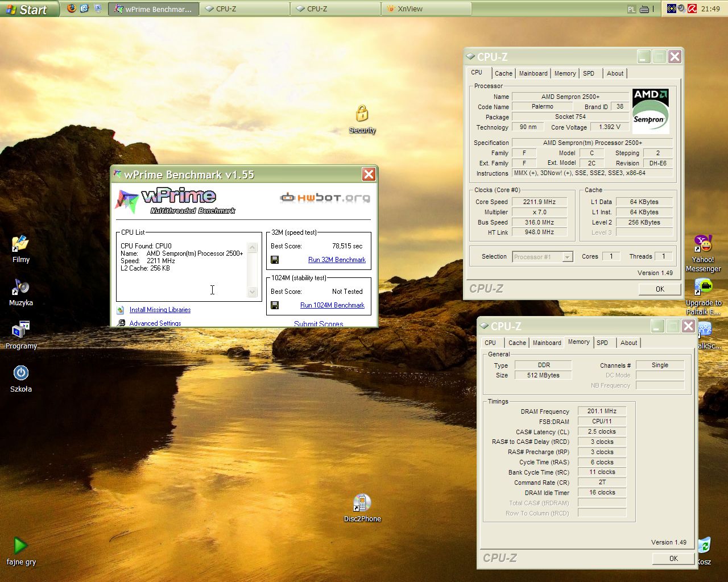
Task: Click the Run 32M Benchmark link
Action: coord(337,260)
